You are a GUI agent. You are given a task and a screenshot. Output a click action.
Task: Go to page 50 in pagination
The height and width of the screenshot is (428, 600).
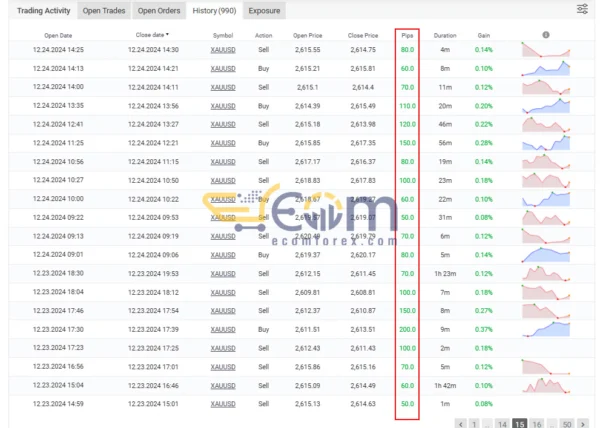pyautogui.click(x=567, y=424)
